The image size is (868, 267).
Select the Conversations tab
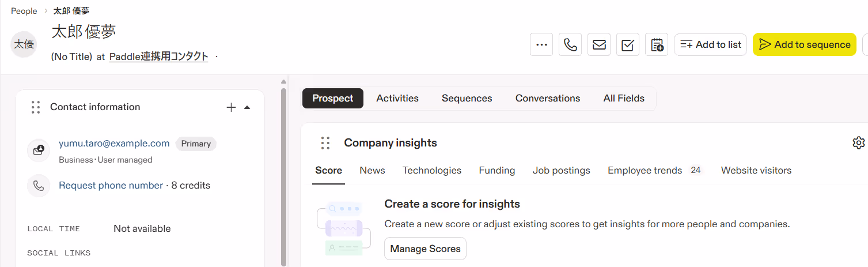pyautogui.click(x=547, y=98)
